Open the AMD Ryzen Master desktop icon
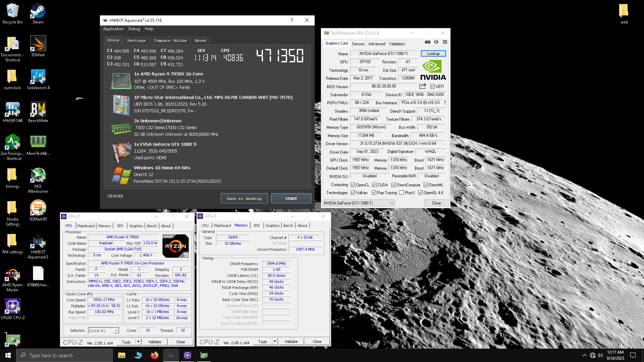The width and height of the screenshot is (644, 362). point(13,279)
